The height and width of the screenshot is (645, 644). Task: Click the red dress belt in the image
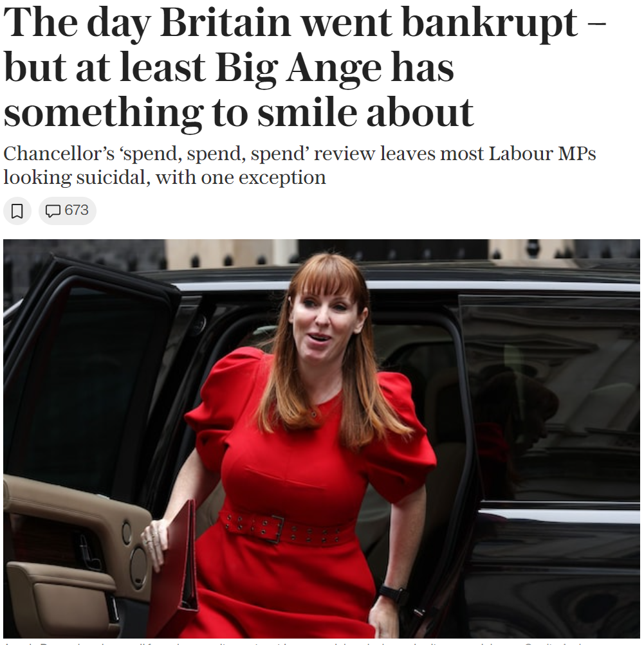pos(284,530)
